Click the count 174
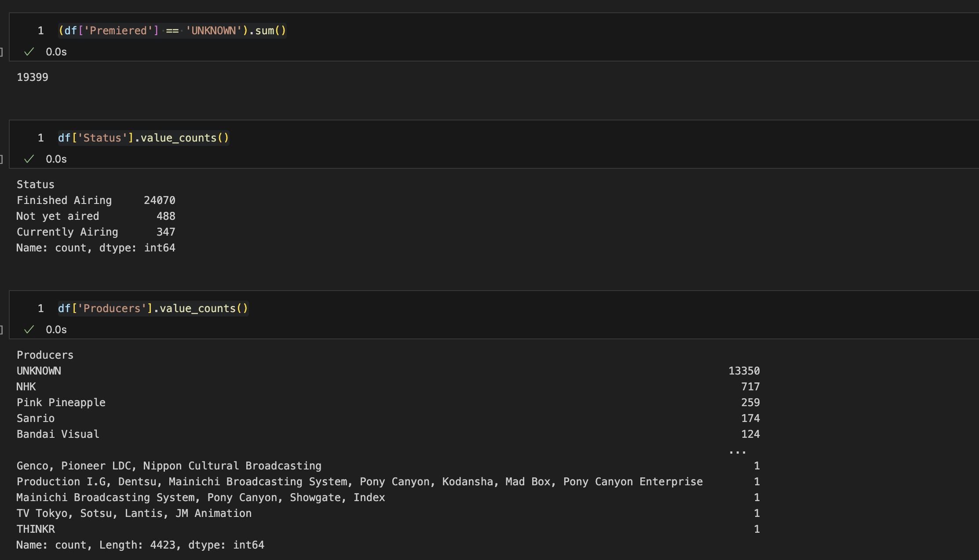Screen dimensions: 979x560 pyautogui.click(x=750, y=418)
